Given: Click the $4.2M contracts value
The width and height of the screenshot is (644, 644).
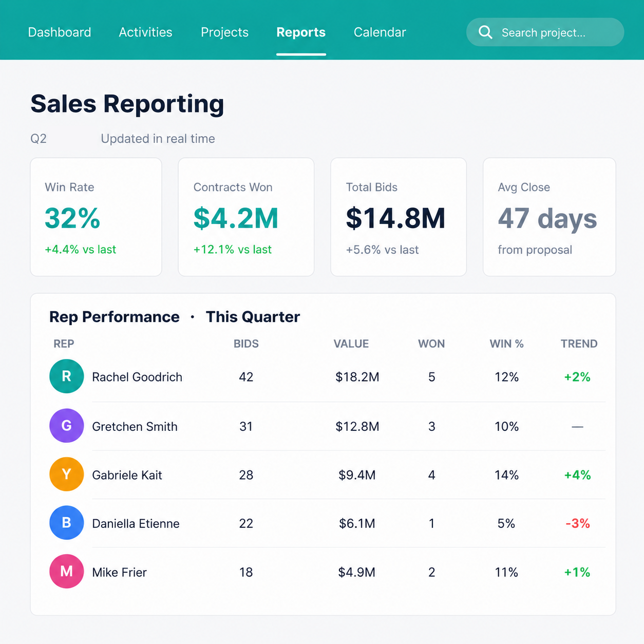Looking at the screenshot, I should click(x=236, y=218).
